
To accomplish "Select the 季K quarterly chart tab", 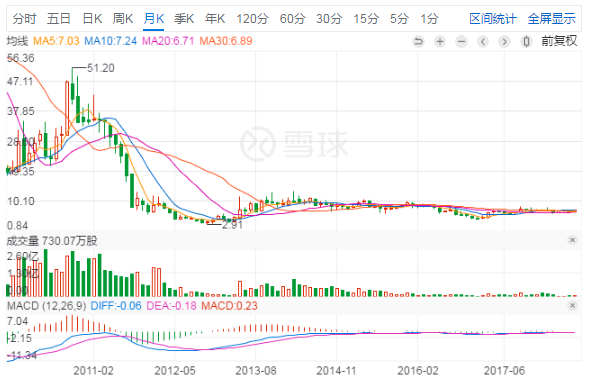I will click(x=184, y=18).
